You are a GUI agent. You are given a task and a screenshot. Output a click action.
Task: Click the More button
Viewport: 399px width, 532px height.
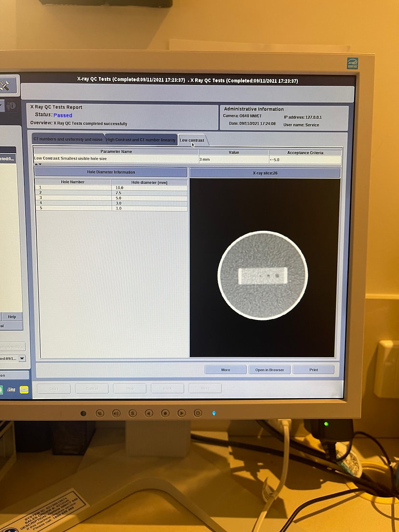pos(226,370)
